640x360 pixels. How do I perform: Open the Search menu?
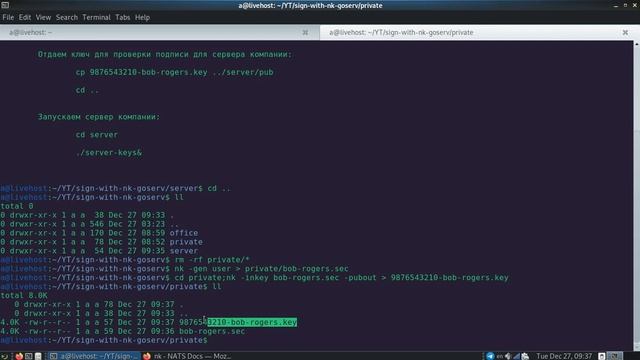[67, 18]
